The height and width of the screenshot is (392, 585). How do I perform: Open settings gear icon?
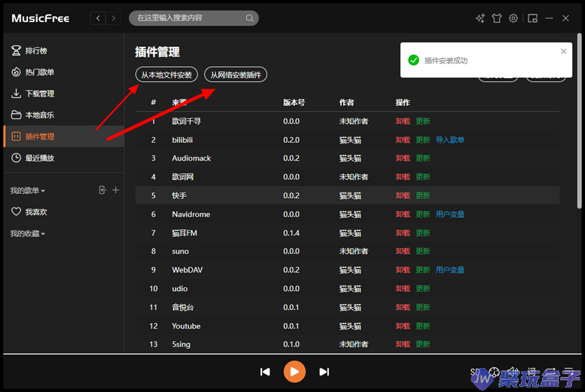click(x=513, y=18)
